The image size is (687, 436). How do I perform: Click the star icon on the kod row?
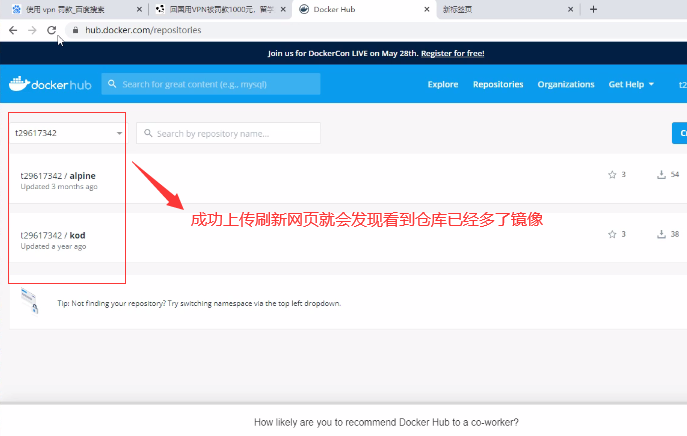[612, 234]
